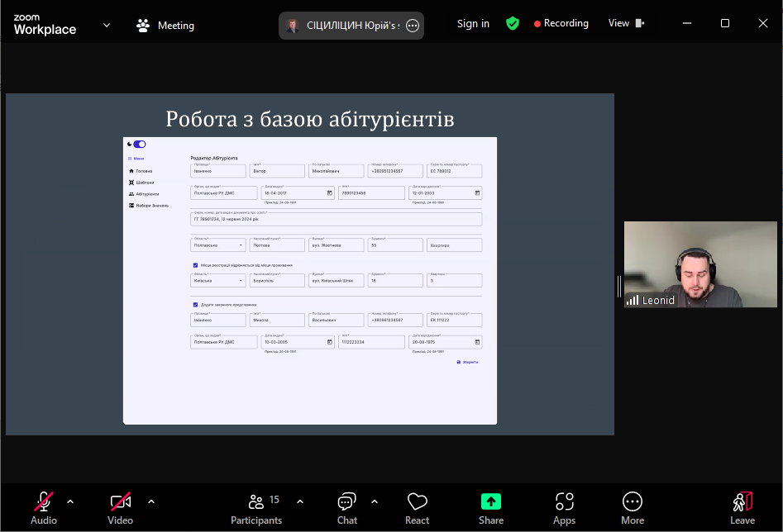The height and width of the screenshot is (532, 783).
Task: Click the Sign in button
Action: pyautogui.click(x=473, y=24)
